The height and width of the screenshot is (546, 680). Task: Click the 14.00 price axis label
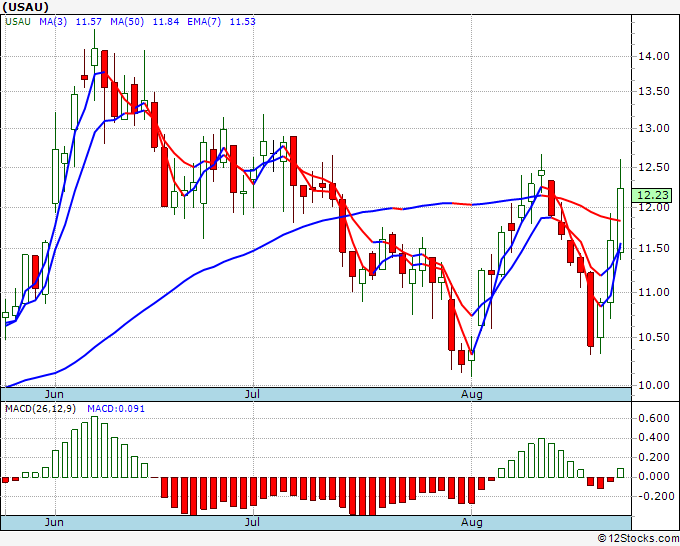click(654, 56)
